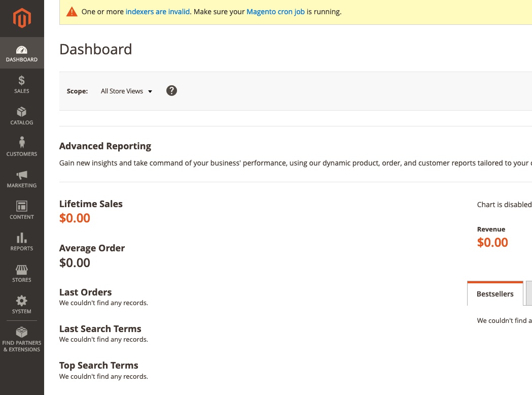532x395 pixels.
Task: Click the chevron next to All Store Views
Action: tap(150, 91)
